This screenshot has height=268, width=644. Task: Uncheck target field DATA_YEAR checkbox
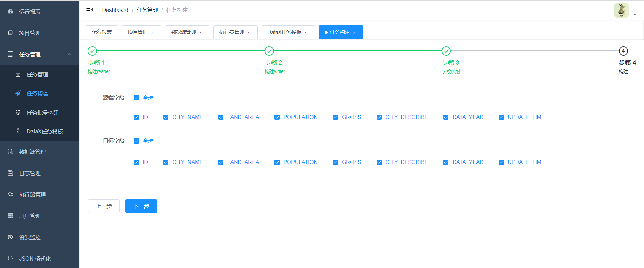[446, 162]
